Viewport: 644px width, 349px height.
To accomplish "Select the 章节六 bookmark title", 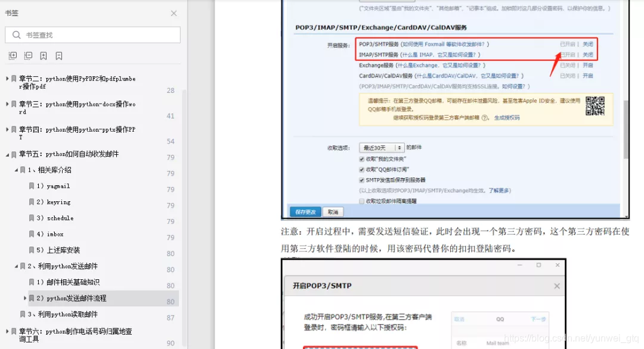I will (76, 335).
